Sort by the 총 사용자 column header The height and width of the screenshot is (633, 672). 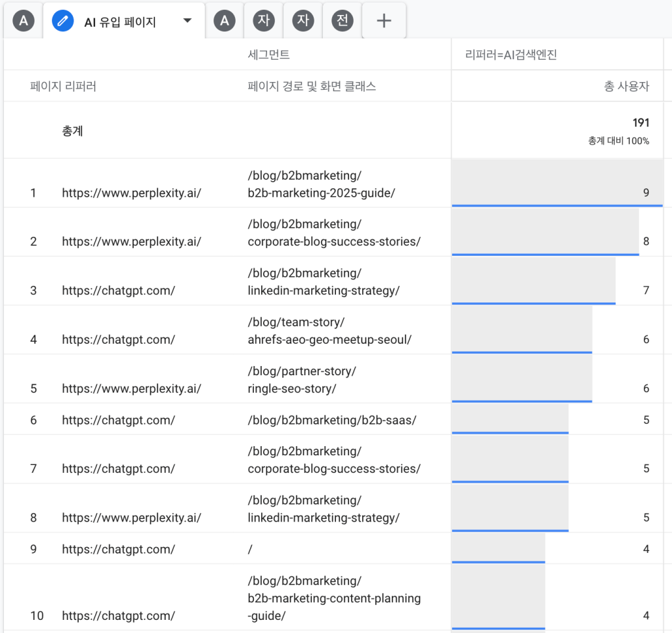626,86
